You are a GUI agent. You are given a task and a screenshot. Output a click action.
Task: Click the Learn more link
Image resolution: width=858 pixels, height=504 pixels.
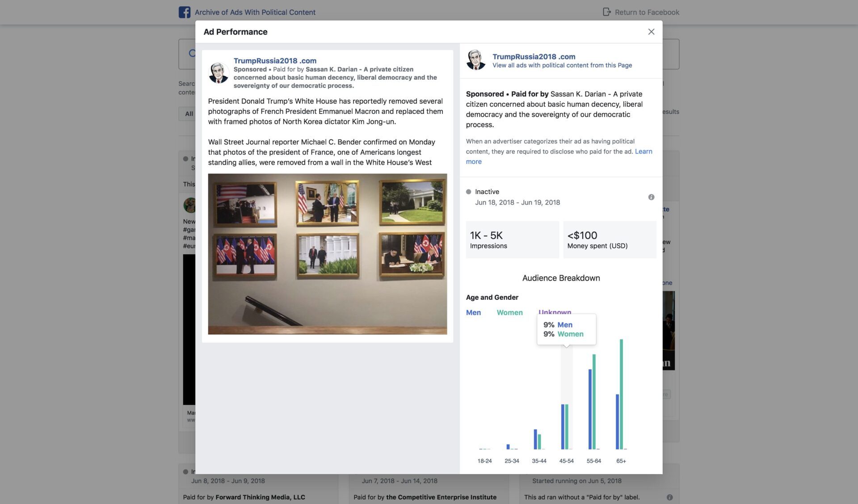(559, 156)
